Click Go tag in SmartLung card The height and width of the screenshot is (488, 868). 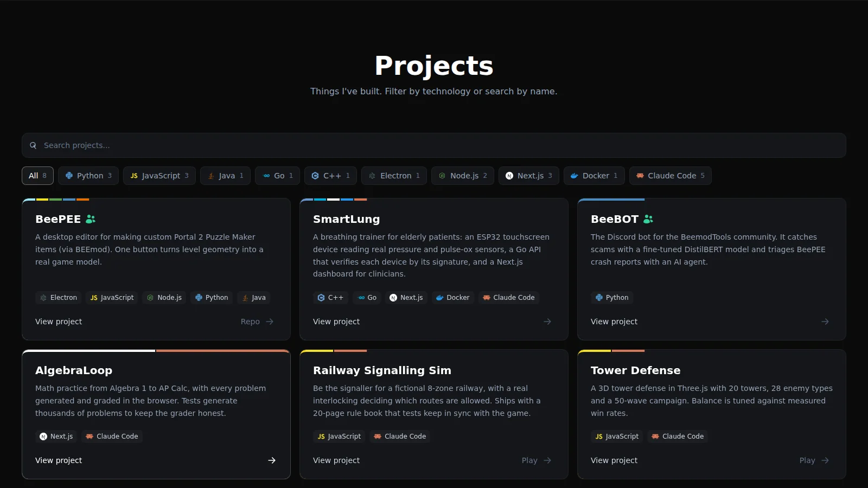tap(368, 298)
